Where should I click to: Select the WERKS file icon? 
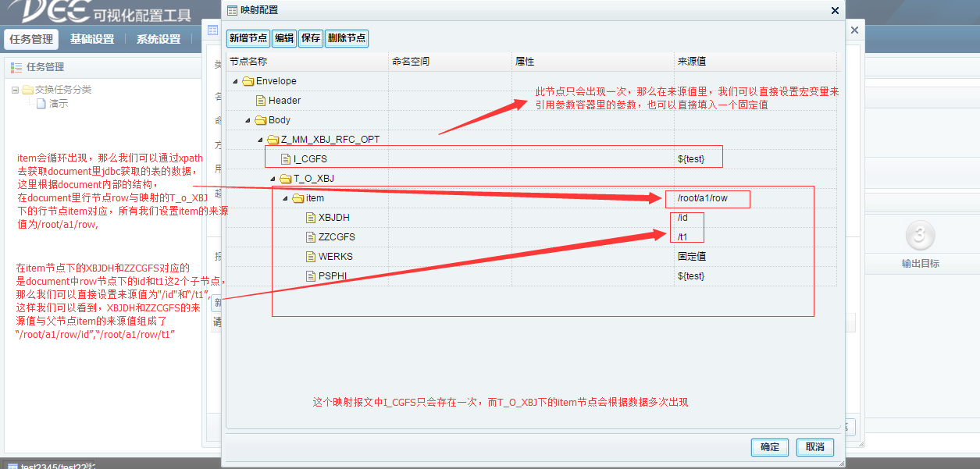click(311, 257)
